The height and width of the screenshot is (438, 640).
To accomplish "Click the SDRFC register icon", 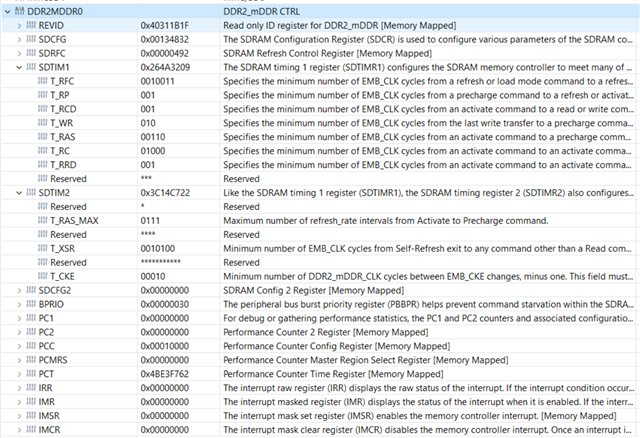I will point(31,53).
